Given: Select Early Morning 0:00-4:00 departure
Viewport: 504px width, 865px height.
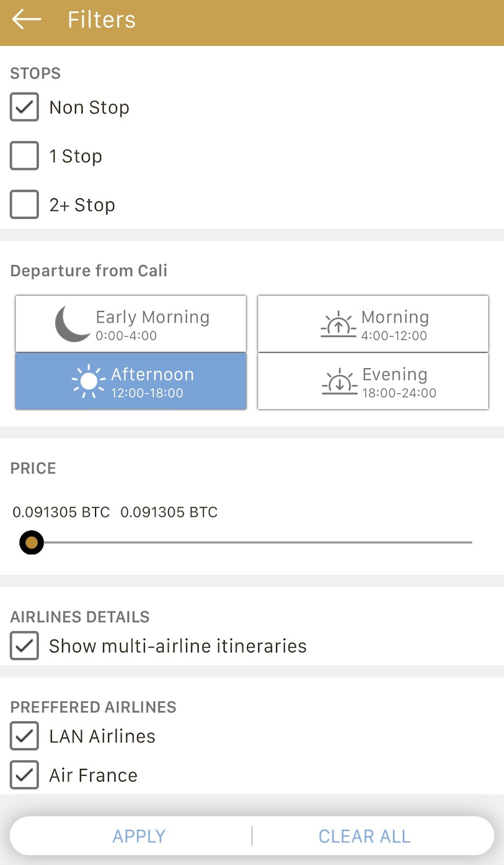Looking at the screenshot, I should point(131,324).
